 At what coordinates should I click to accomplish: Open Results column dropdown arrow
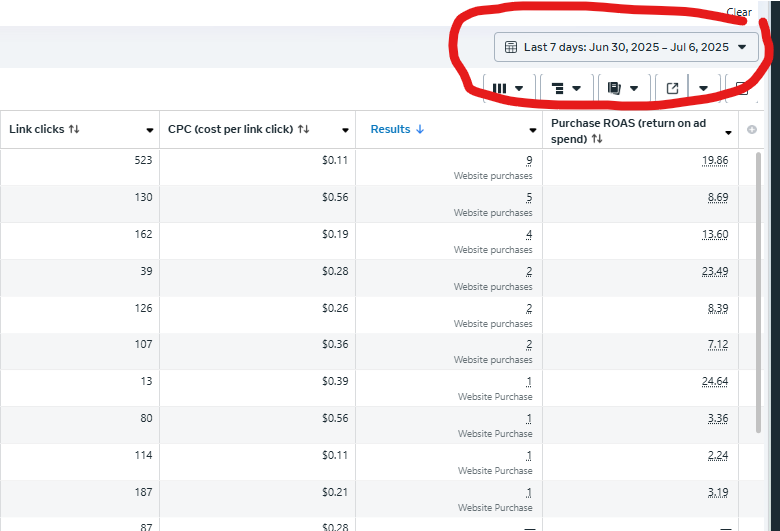(533, 130)
